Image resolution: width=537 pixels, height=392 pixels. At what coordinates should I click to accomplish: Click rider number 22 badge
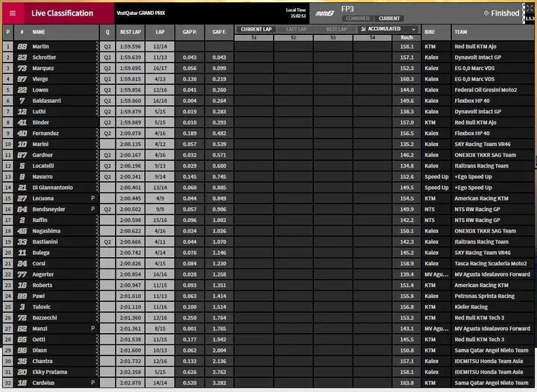pyautogui.click(x=22, y=90)
